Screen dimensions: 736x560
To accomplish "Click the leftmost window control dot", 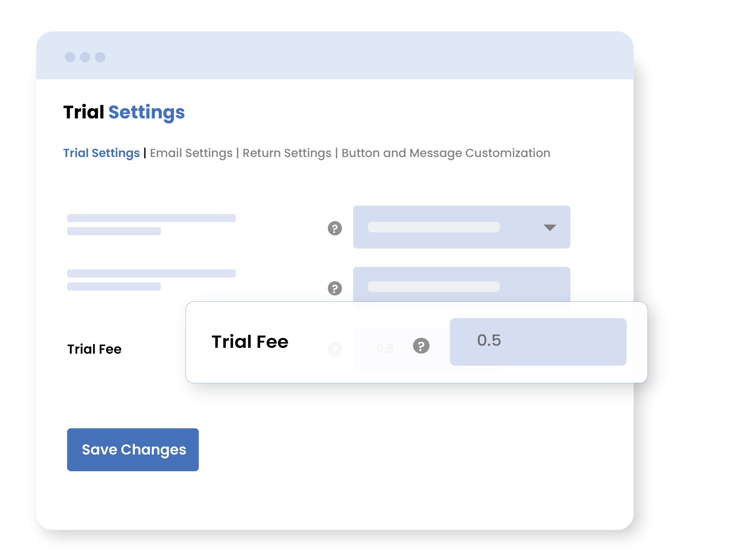I will 70,57.
